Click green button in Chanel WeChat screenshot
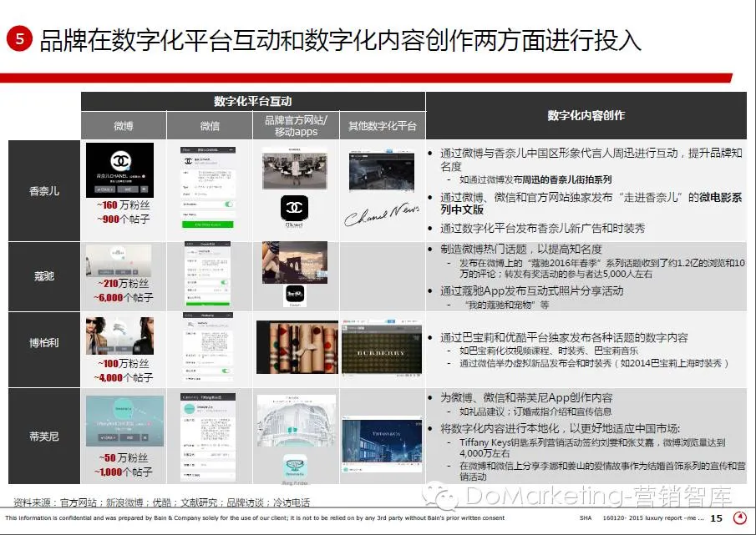Image resolution: width=756 pixels, height=535 pixels. click(x=208, y=225)
